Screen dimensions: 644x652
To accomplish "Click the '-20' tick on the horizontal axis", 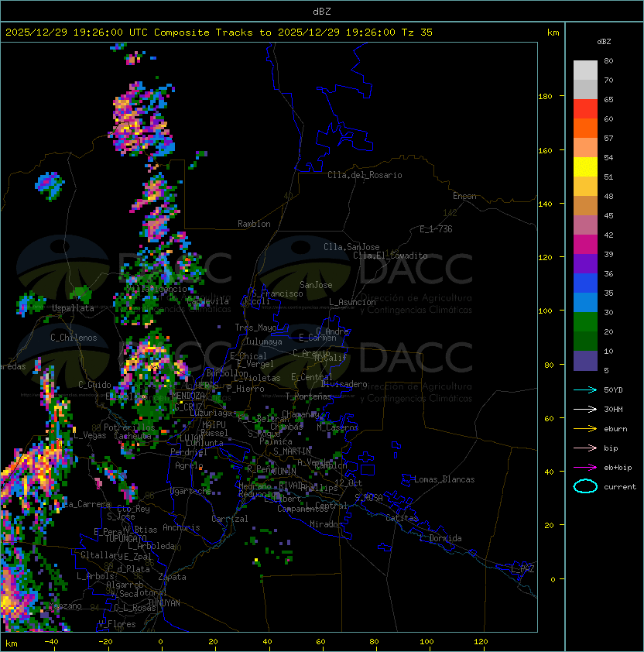I will pyautogui.click(x=105, y=642).
